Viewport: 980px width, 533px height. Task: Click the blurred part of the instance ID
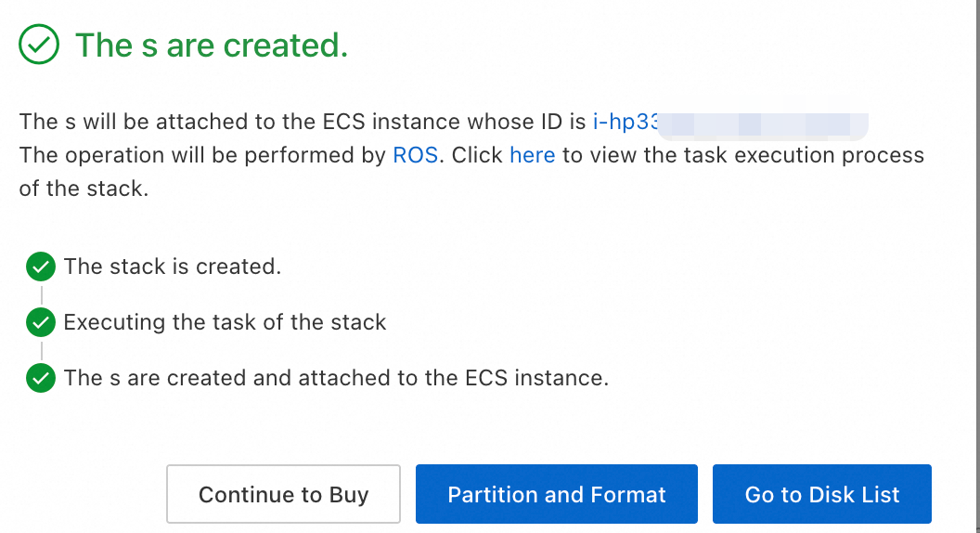tap(763, 124)
